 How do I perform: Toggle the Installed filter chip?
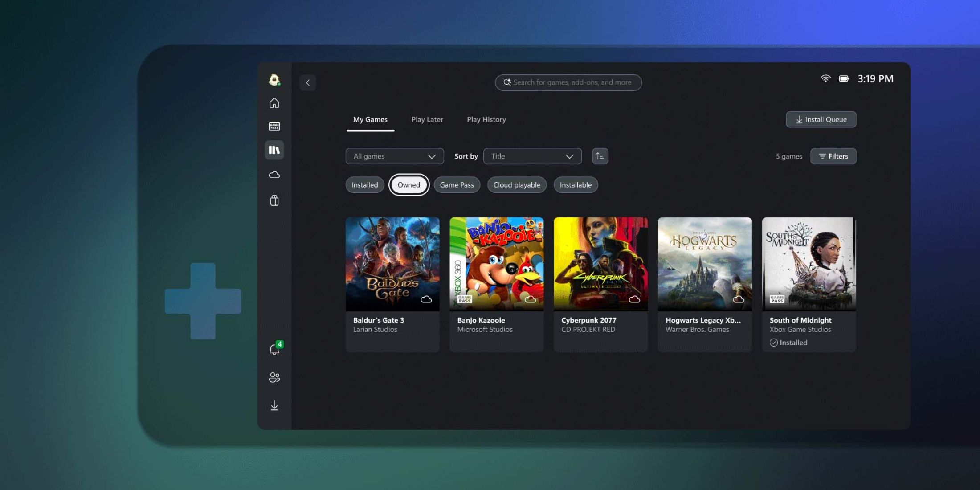tap(364, 185)
